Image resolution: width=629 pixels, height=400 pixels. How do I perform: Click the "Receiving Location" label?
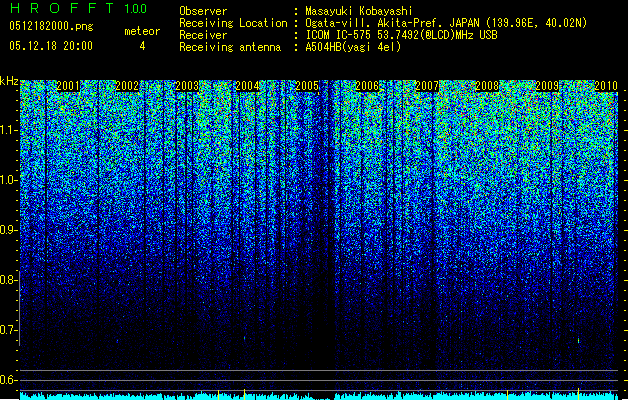click(233, 23)
